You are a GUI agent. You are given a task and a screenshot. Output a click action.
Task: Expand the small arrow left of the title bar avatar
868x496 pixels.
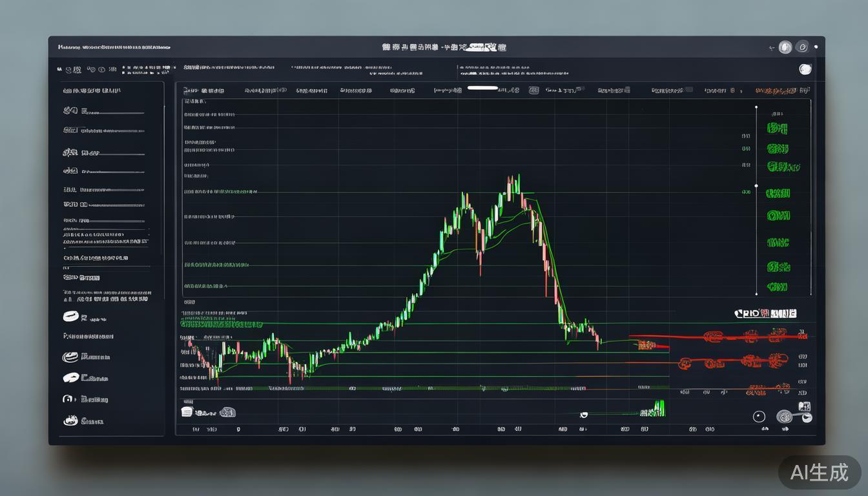click(x=771, y=48)
